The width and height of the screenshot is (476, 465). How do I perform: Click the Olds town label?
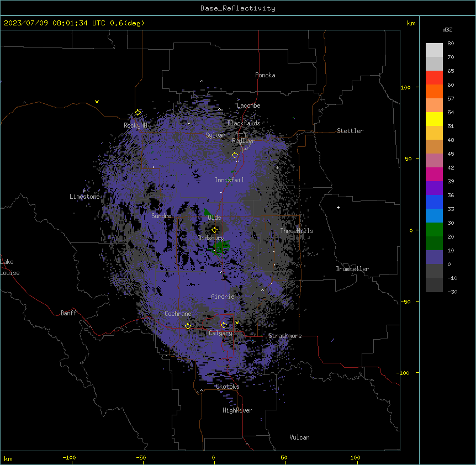[x=214, y=218]
